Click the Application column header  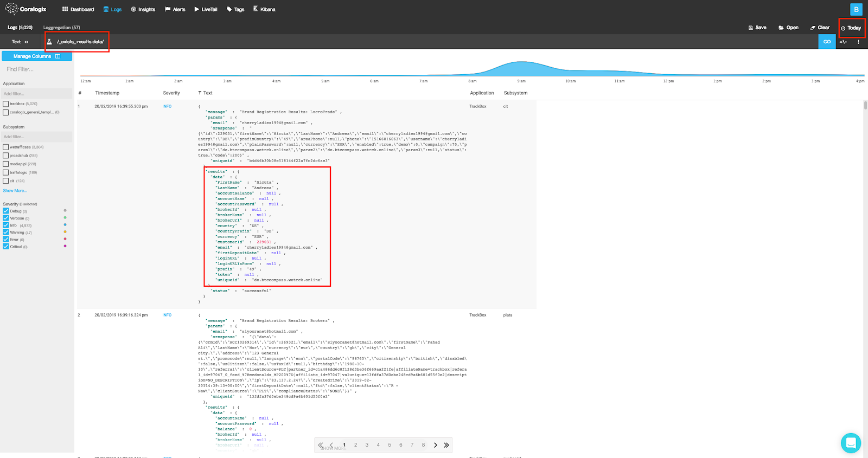point(482,93)
